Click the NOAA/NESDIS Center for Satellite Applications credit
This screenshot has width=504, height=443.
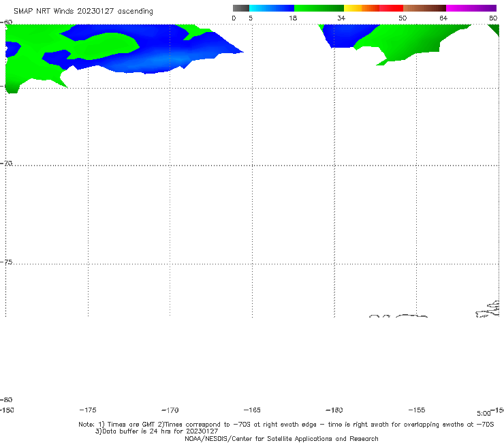coord(281,438)
